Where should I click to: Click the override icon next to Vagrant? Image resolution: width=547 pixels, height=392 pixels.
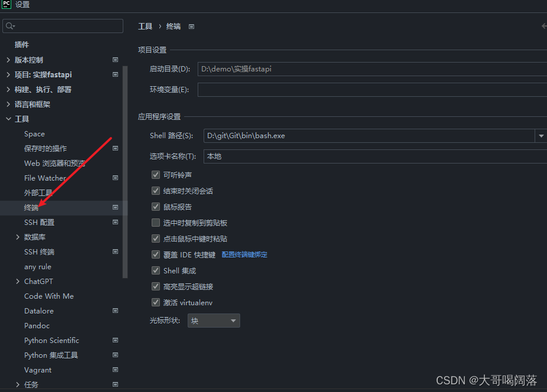coord(116,370)
